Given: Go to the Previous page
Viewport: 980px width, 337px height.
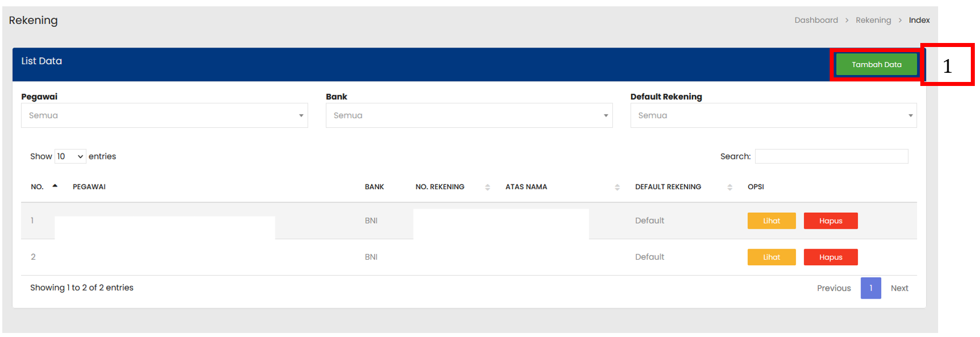Looking at the screenshot, I should 834,288.
